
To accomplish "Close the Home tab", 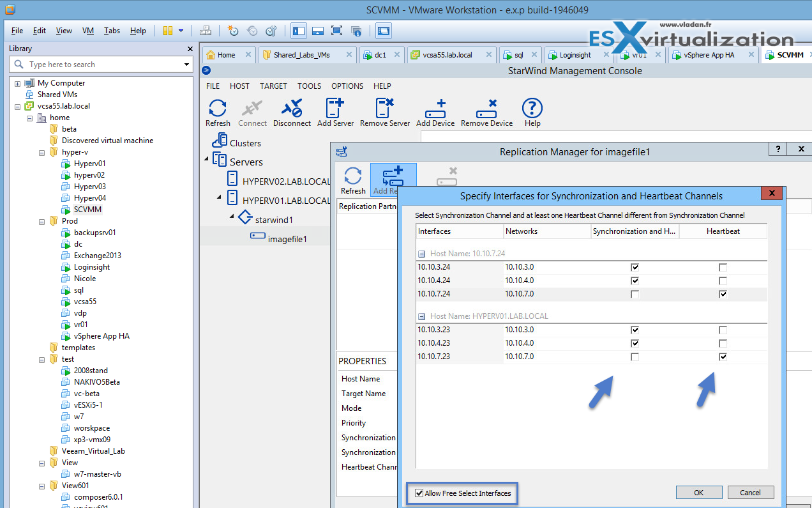I will 248,55.
